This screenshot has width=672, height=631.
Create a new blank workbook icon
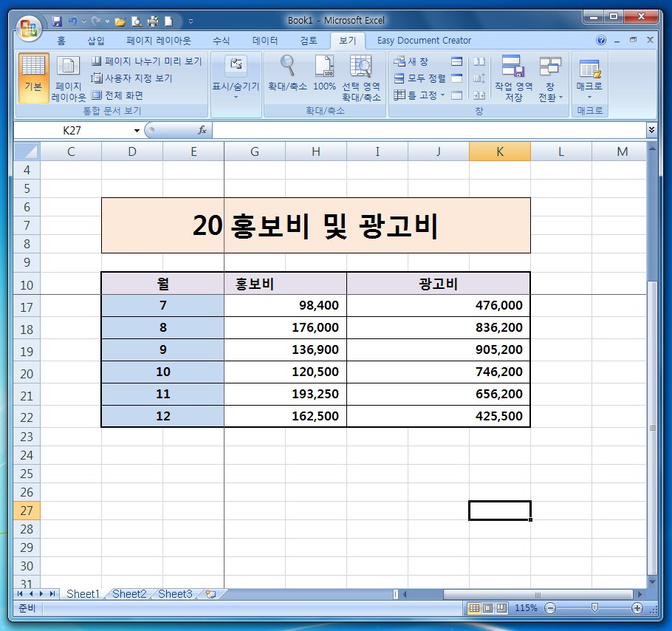click(x=169, y=21)
